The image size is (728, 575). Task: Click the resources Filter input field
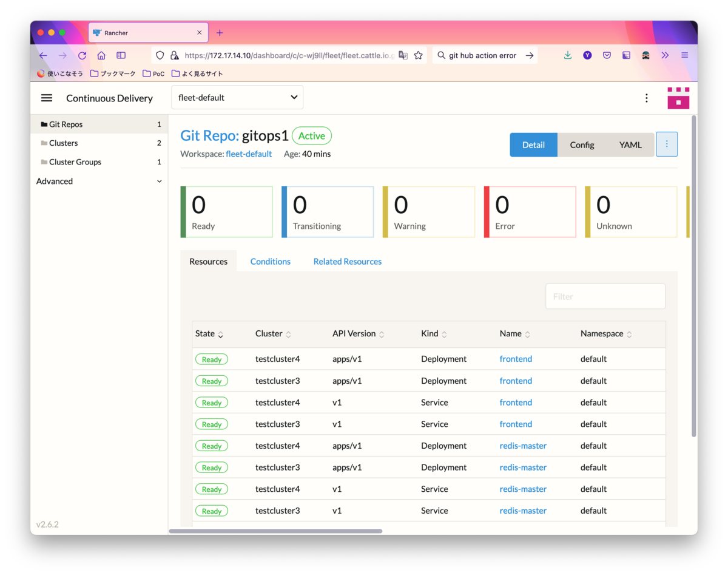[x=605, y=296]
